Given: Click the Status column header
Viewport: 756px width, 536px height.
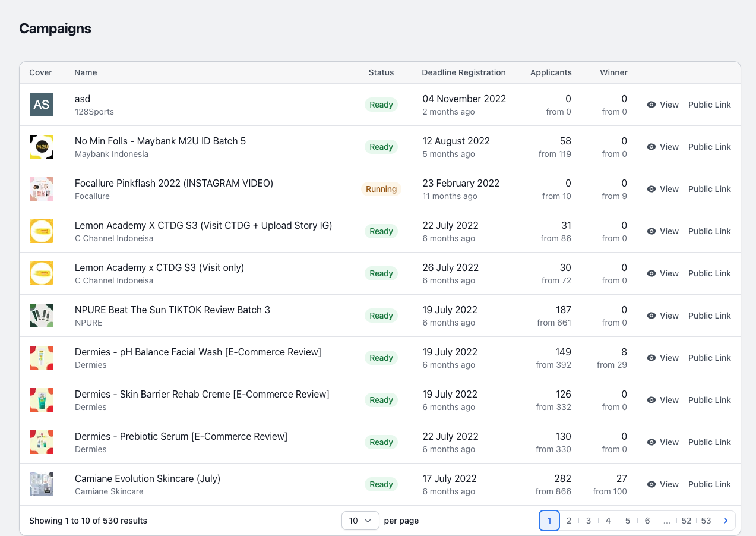Looking at the screenshot, I should point(381,72).
